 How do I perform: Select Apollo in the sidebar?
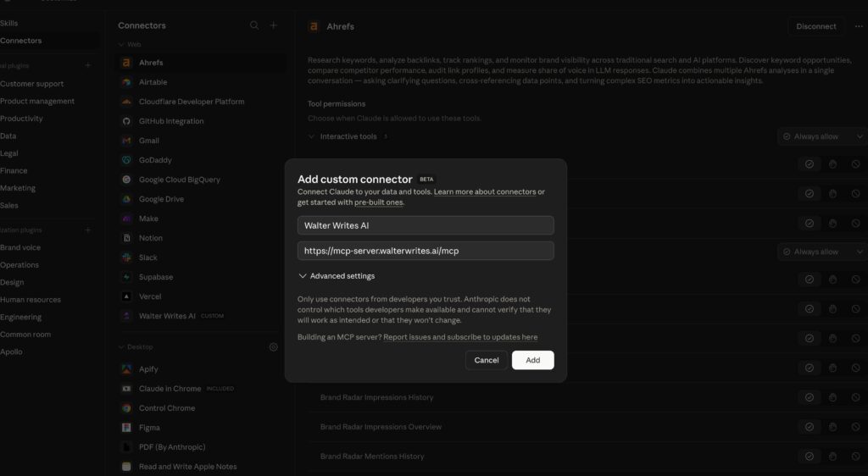11,351
